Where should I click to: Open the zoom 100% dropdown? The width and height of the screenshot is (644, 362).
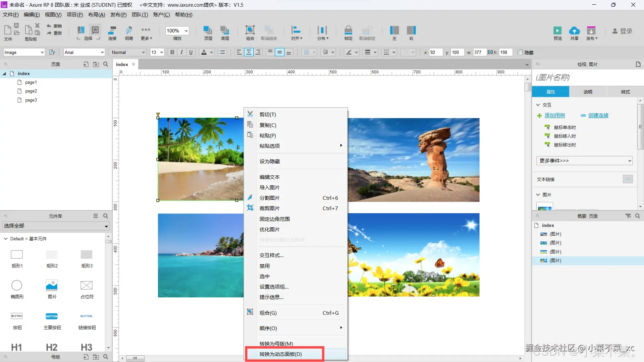tap(186, 31)
